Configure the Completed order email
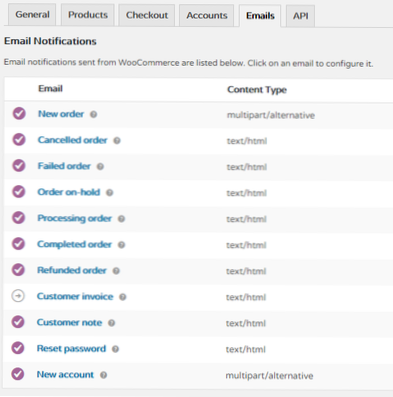 click(74, 244)
